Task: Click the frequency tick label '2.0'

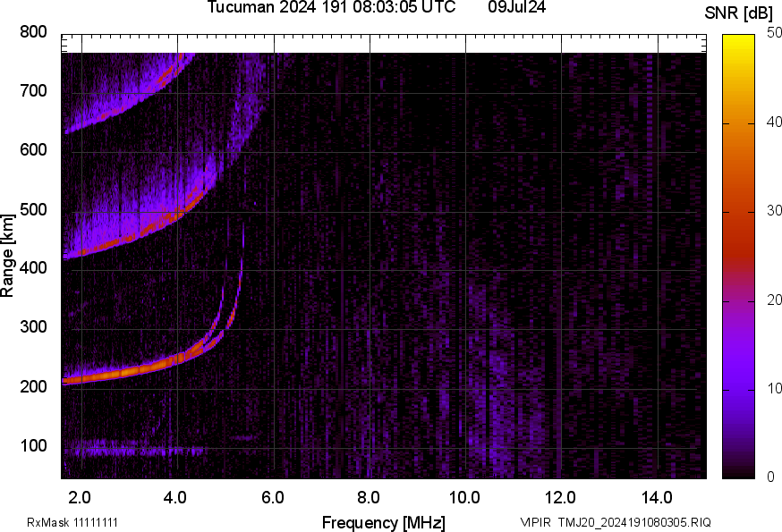Action: pos(80,498)
